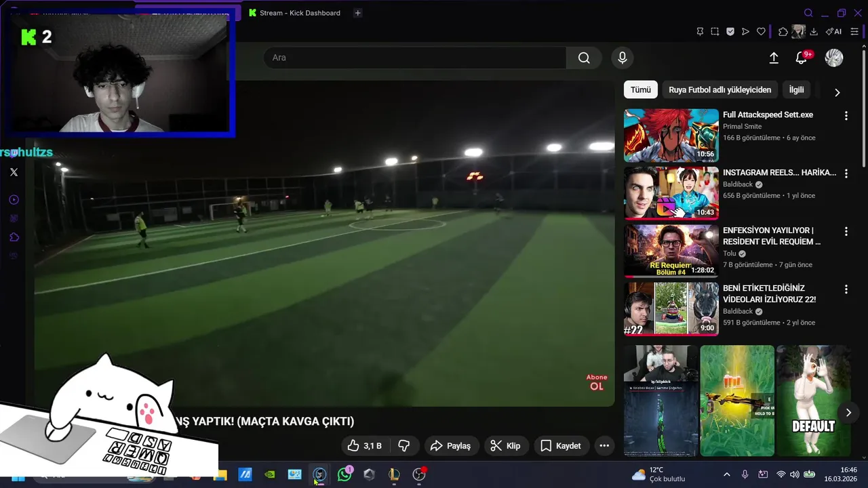Select the İlgili filter chip
Image resolution: width=868 pixels, height=488 pixels.
[796, 89]
